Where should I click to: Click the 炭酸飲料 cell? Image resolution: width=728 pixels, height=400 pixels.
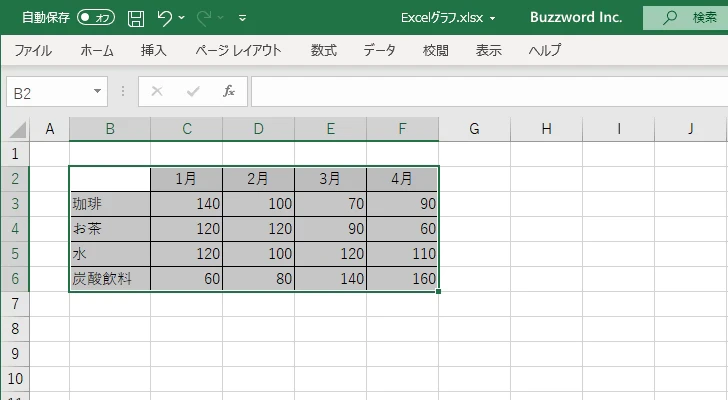(110, 279)
